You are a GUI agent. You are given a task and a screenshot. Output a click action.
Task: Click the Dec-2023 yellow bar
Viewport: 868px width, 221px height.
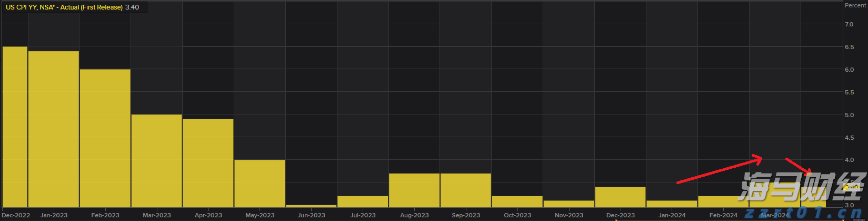620,197
